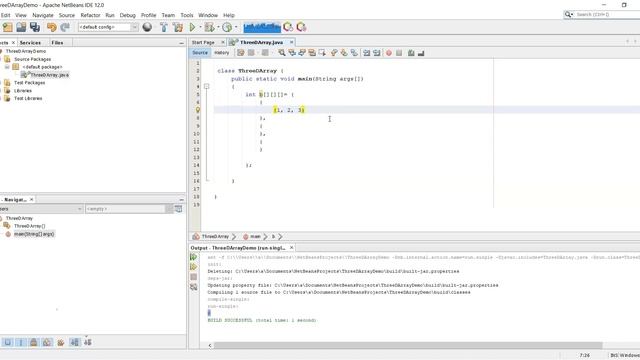Run the project with green play icon

point(192,27)
